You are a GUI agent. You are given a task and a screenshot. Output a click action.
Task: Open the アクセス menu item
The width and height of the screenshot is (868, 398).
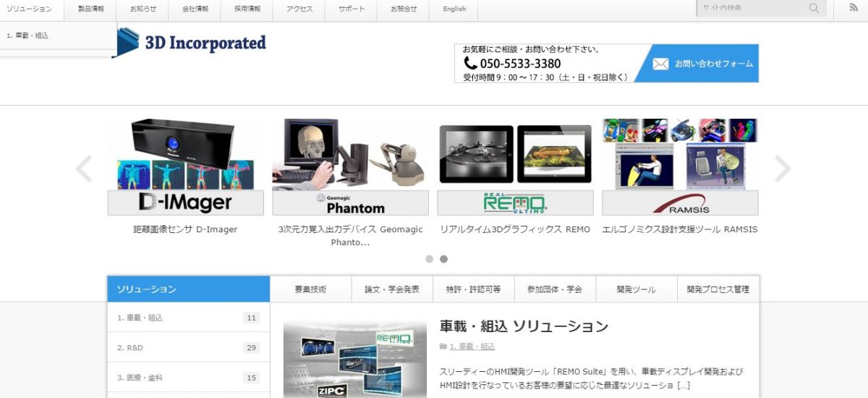click(299, 9)
